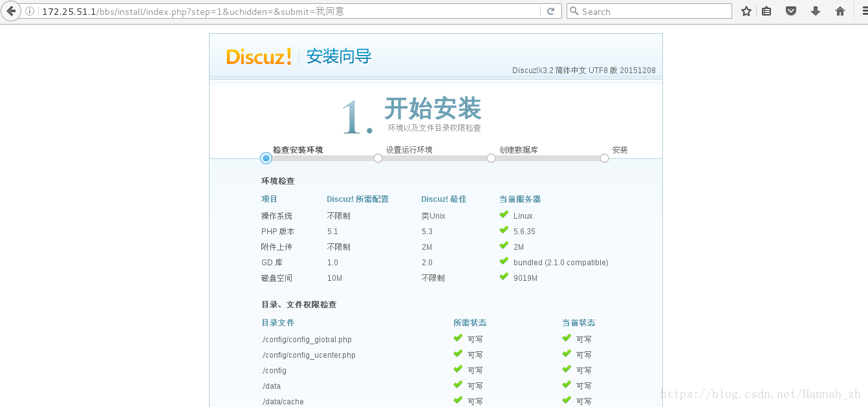Click the PHP 版本 row label
Screen dimensions: 868x407
[x=278, y=232]
